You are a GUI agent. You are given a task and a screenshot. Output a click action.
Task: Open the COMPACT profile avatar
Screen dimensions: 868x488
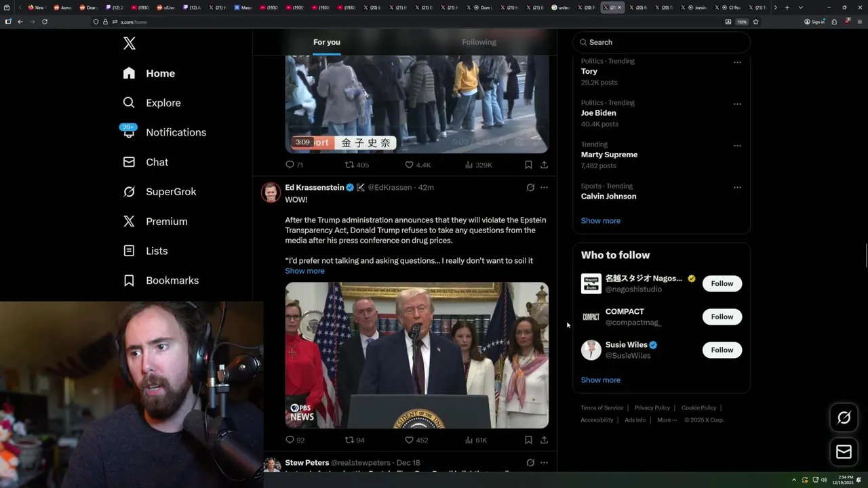tap(591, 317)
